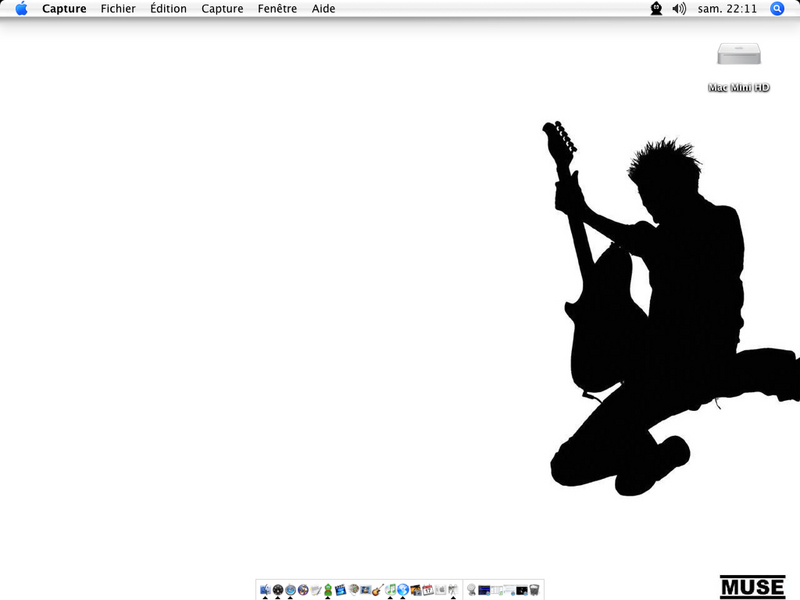
Task: Open the Édition menu
Action: tap(168, 9)
